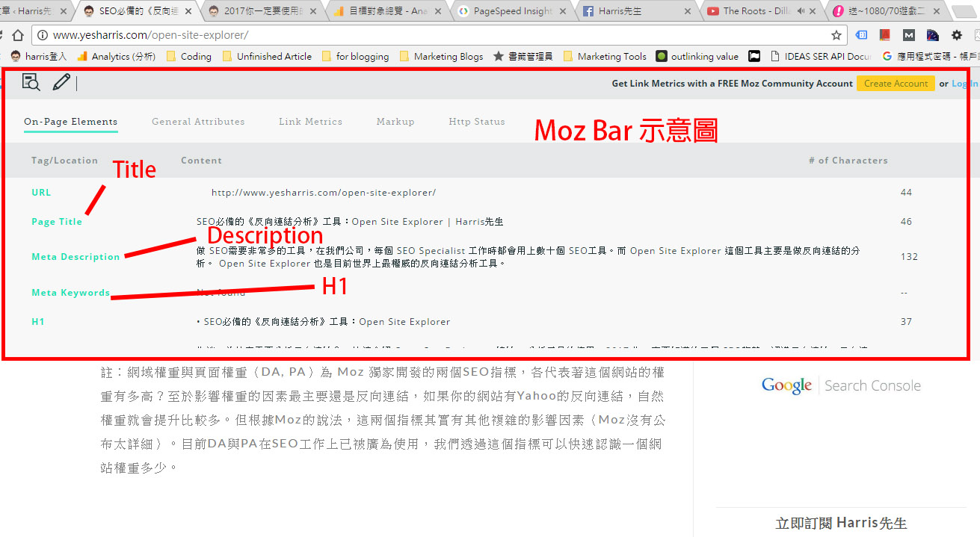
Task: Select the Link Metrics tab
Action: coord(310,122)
